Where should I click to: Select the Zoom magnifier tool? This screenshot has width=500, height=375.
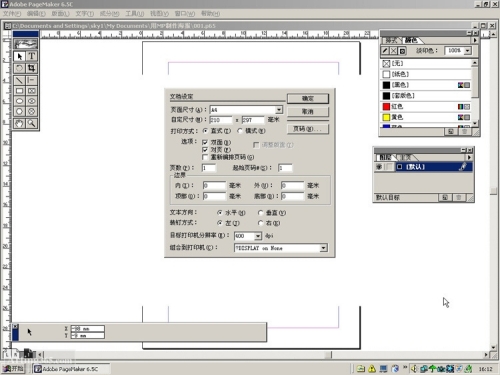pos(31,123)
